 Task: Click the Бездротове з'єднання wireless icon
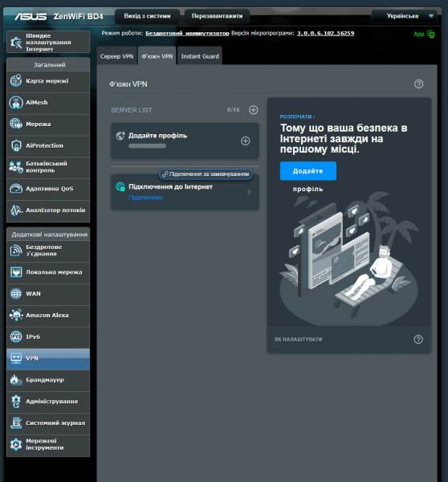click(16, 251)
